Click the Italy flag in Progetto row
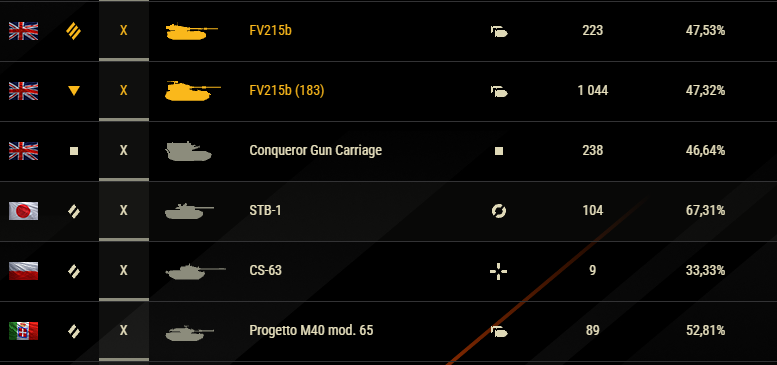 [23, 331]
